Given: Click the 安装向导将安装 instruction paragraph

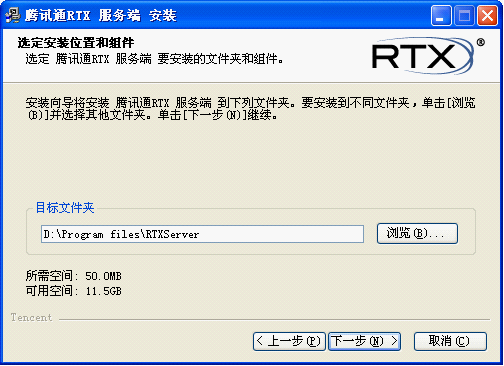Looking at the screenshot, I should pyautogui.click(x=250, y=109).
